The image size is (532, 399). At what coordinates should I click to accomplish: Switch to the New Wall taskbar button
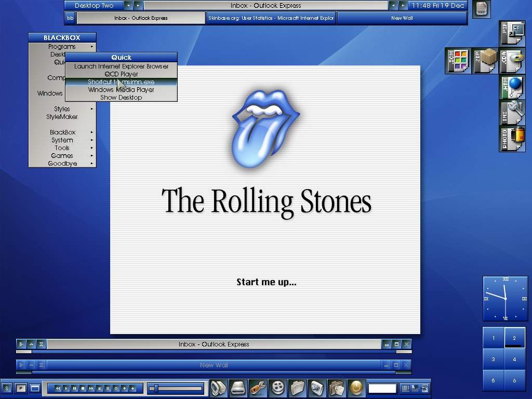402,18
